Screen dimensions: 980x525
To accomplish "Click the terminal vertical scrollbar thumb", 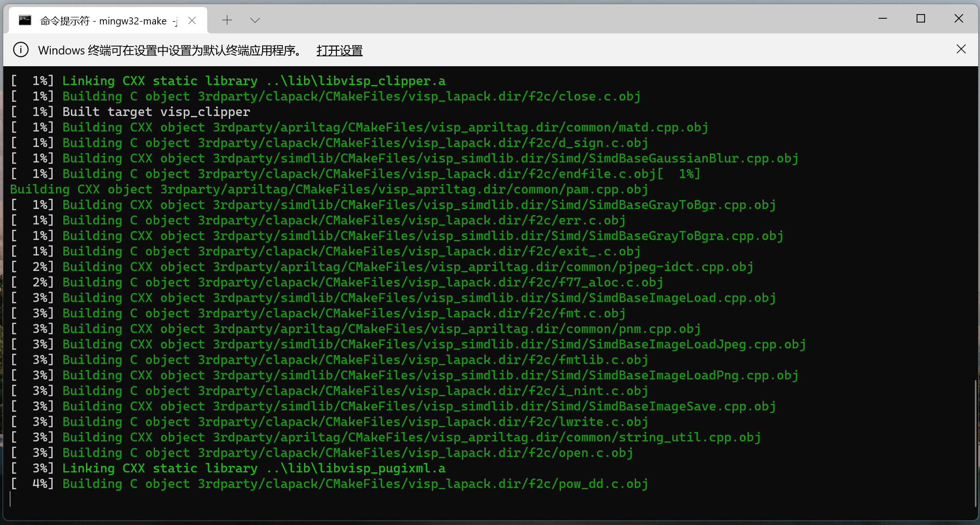I will click(x=975, y=442).
